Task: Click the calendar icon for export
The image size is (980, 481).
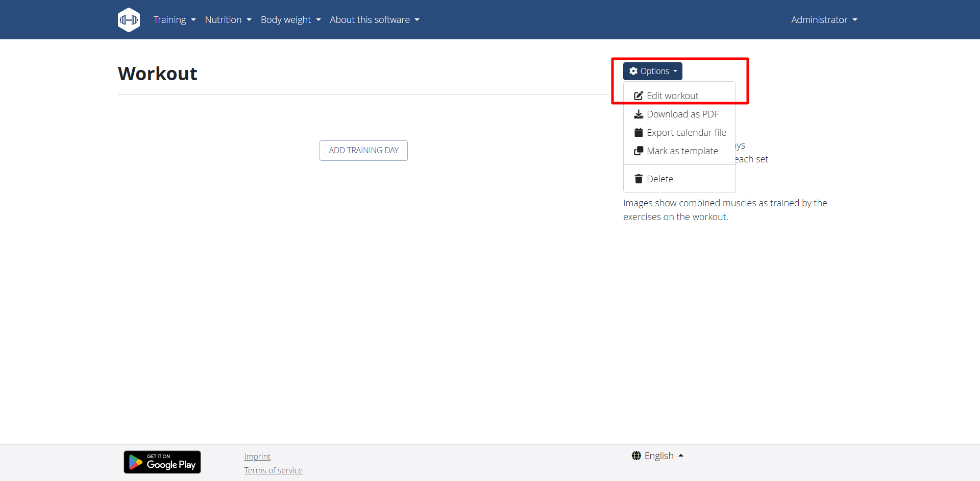Action: (638, 133)
